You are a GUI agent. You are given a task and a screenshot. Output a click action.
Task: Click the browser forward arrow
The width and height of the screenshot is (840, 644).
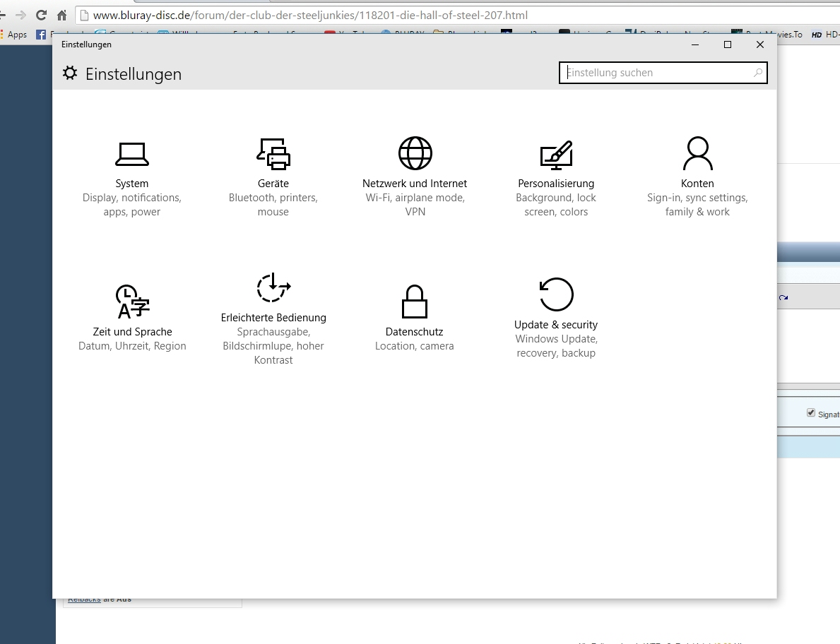pos(20,15)
